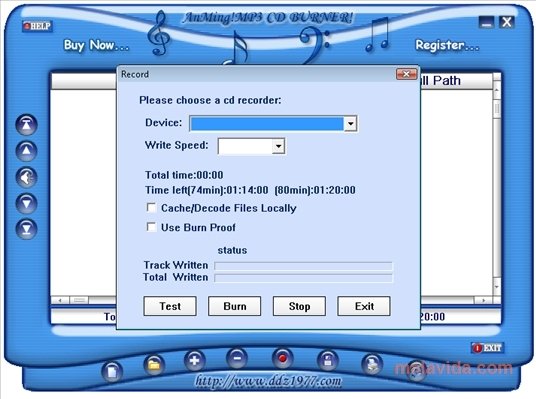
Task: Click the open folder icon
Action: pyautogui.click(x=154, y=365)
